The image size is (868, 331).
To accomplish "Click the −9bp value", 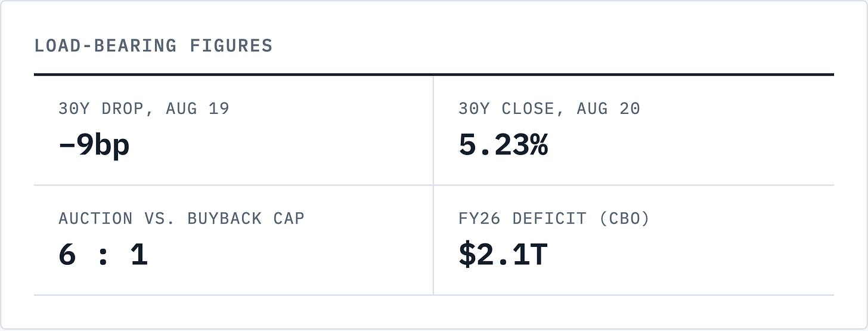I will pyautogui.click(x=94, y=145).
